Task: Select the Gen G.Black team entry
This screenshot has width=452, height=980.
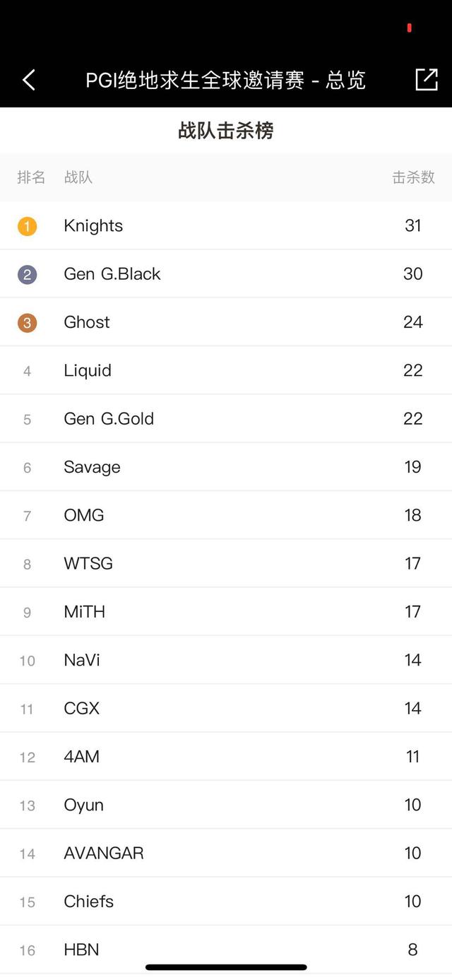Action: click(x=112, y=274)
